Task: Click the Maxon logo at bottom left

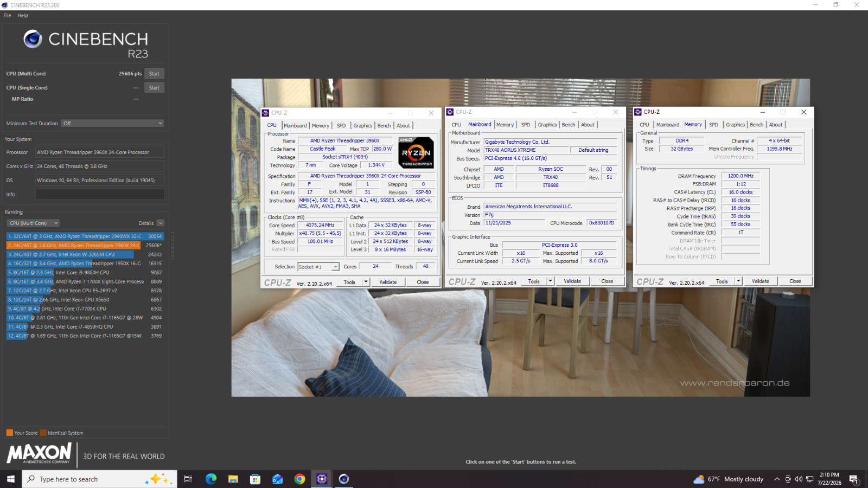Action: coord(39,453)
